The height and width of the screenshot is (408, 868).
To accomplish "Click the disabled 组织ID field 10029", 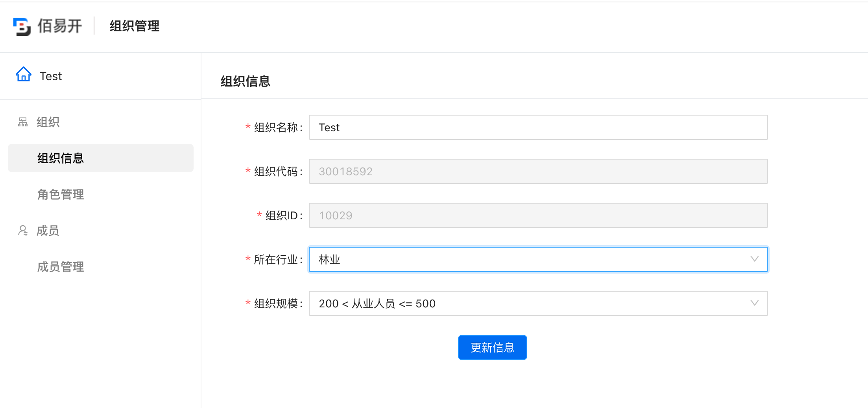I will coord(538,215).
